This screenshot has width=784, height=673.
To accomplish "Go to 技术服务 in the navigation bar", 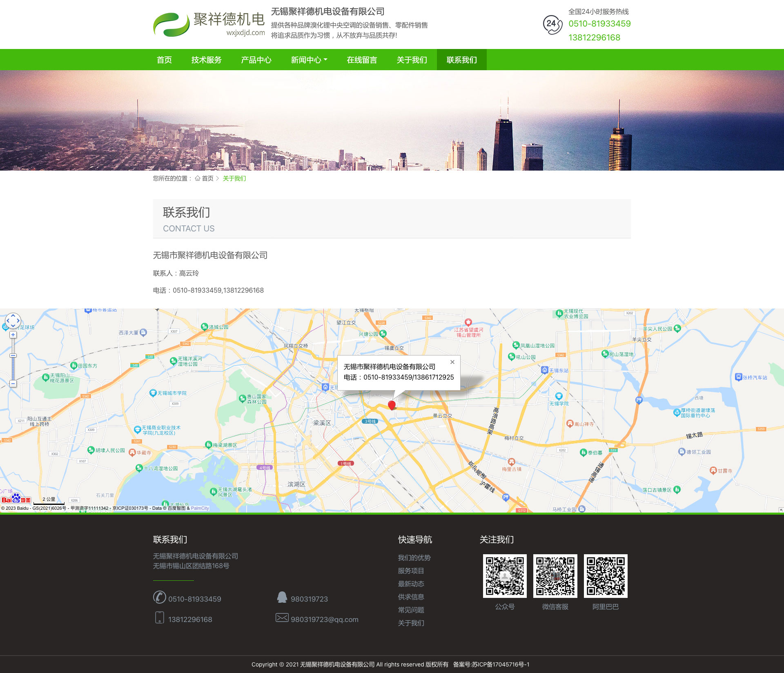I will pos(206,60).
